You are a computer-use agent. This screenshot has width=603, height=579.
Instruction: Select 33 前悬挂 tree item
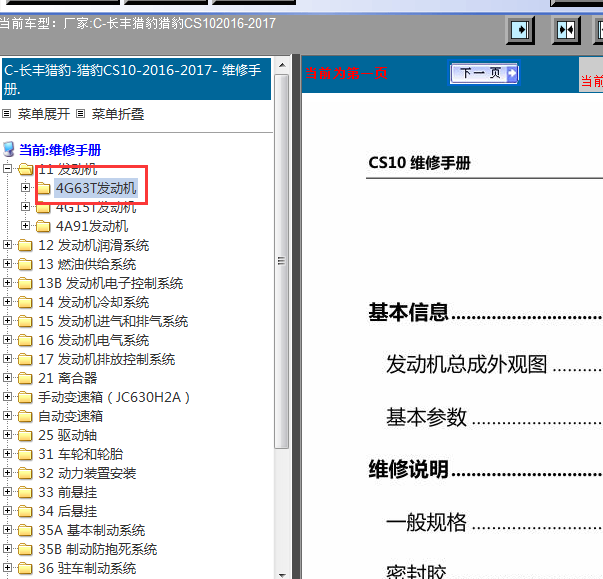pos(68,492)
